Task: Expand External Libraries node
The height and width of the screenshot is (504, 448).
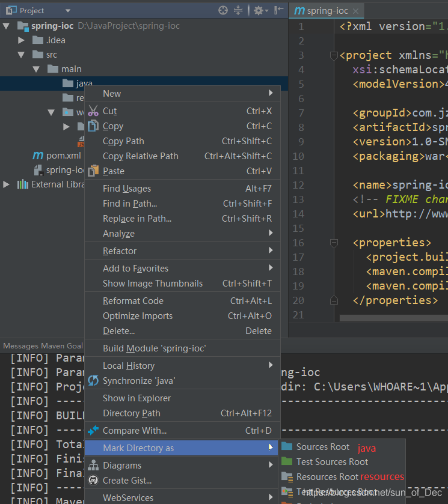Action: point(6,184)
